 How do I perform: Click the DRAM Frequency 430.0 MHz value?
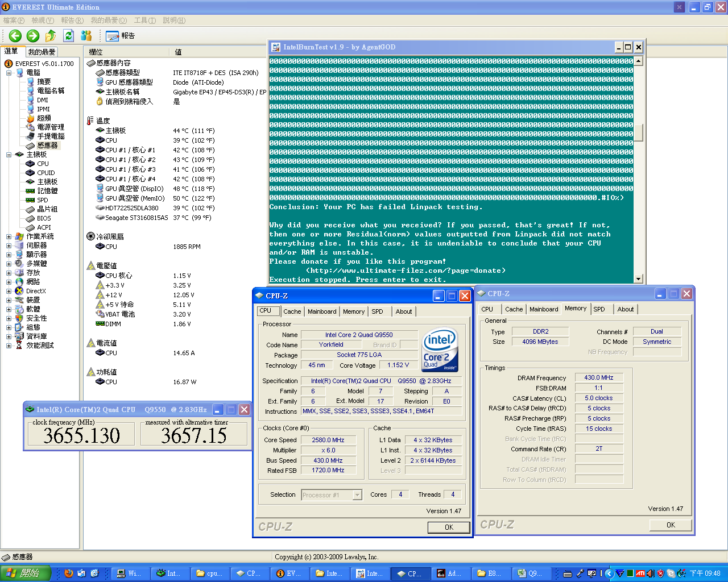(599, 377)
